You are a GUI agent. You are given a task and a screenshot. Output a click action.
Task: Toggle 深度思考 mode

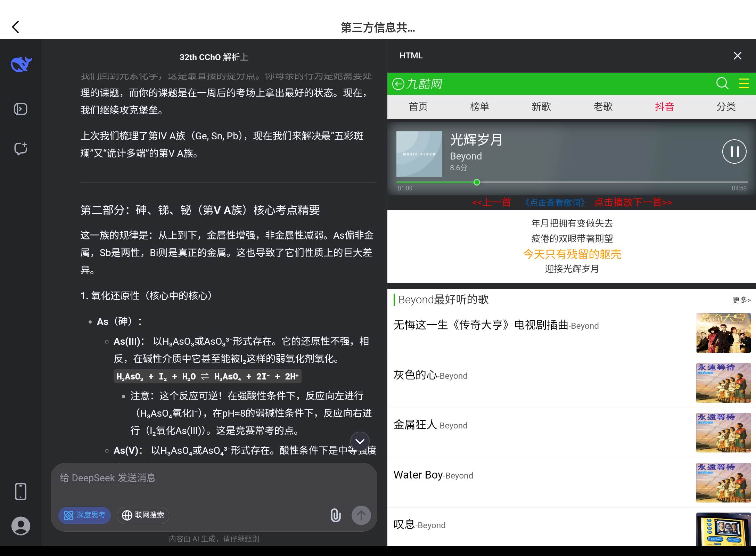(84, 515)
